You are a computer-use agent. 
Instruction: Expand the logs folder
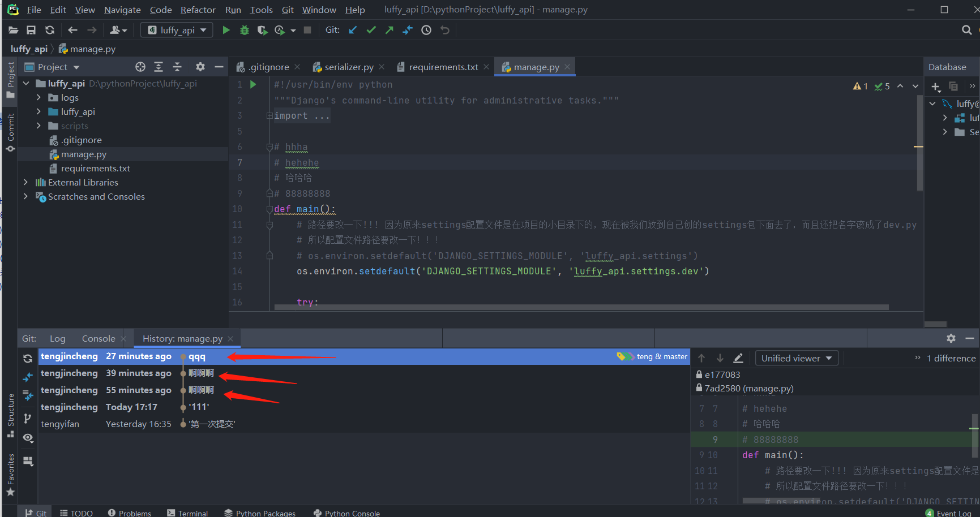tap(38, 97)
